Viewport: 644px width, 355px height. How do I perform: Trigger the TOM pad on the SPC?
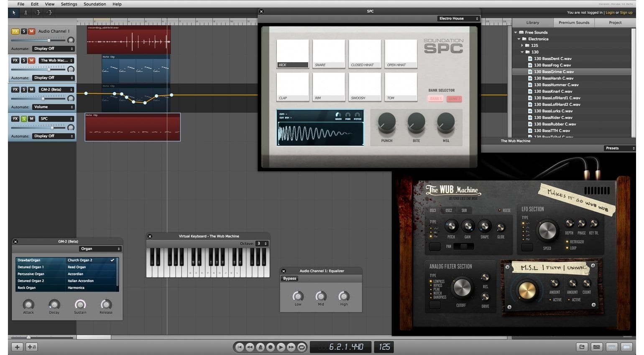pos(401,87)
